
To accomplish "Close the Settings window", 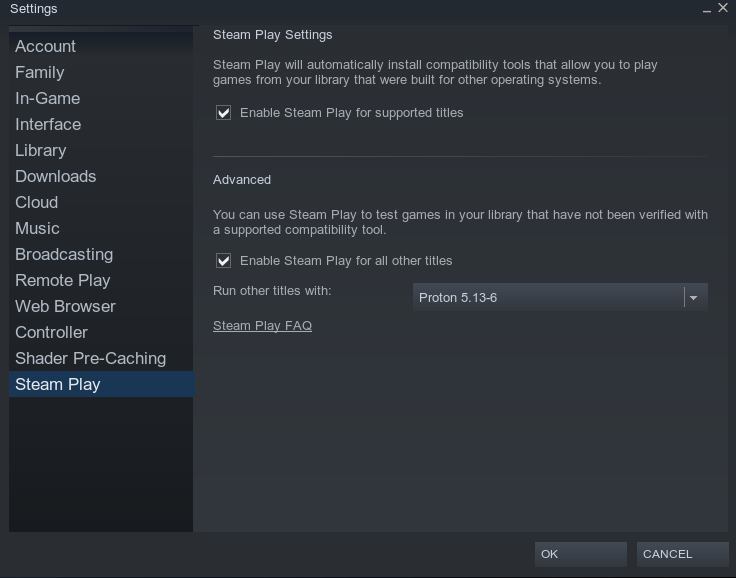I will point(723,8).
